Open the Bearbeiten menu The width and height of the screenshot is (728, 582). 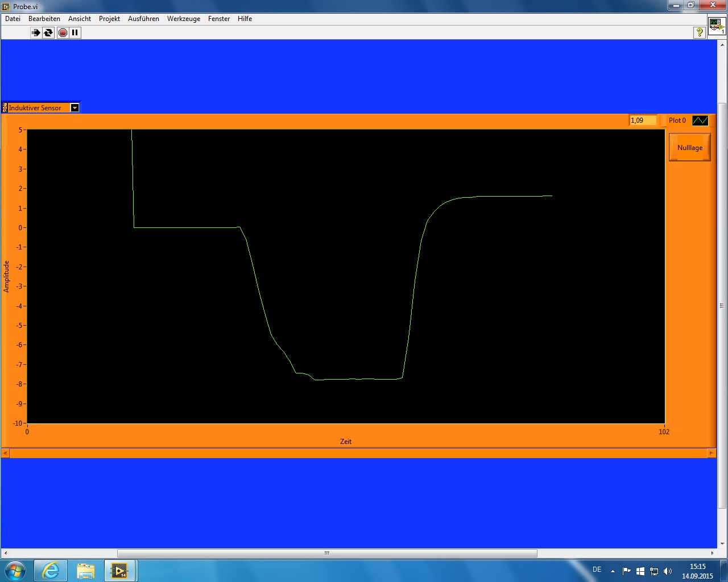point(44,19)
